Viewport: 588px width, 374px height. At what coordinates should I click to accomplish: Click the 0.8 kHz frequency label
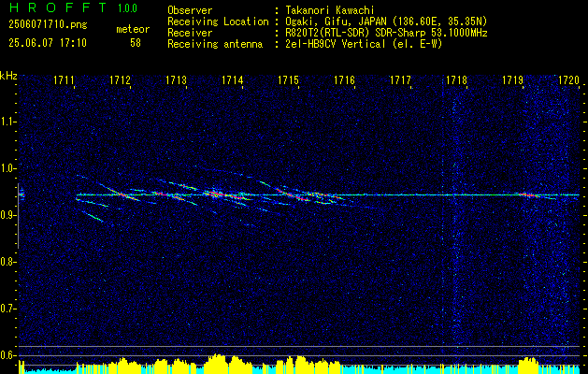[x=8, y=262]
